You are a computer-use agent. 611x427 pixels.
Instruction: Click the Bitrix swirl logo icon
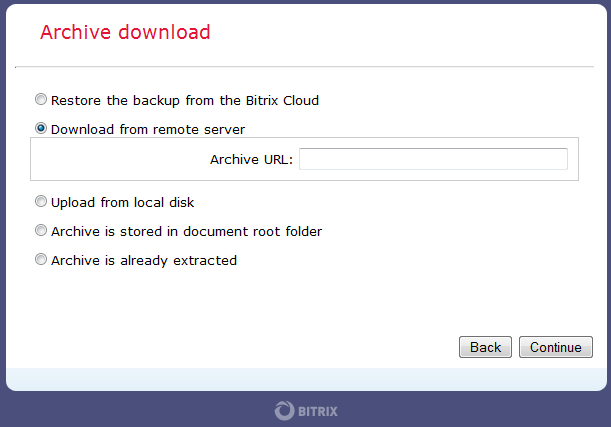coord(284,411)
